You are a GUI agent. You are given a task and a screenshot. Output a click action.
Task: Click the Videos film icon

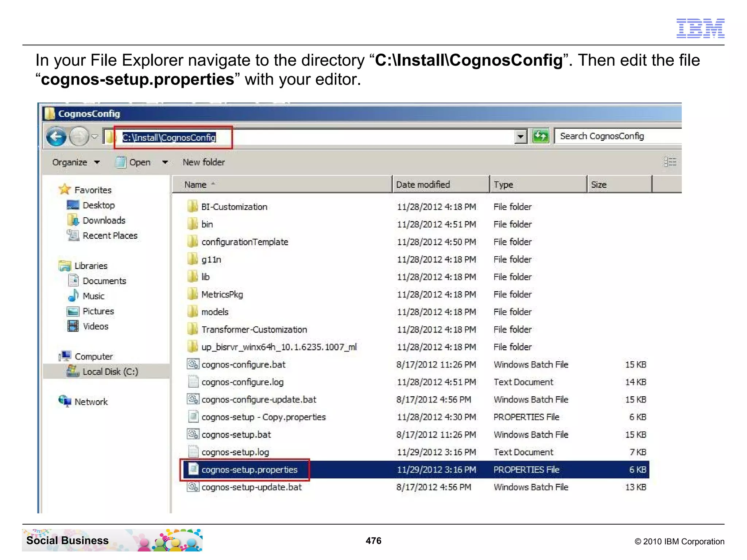[73, 326]
